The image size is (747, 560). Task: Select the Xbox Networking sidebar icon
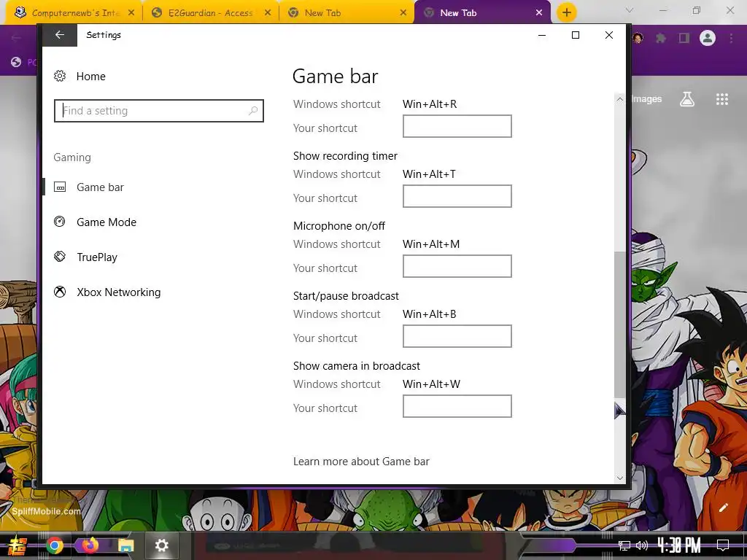tap(60, 292)
